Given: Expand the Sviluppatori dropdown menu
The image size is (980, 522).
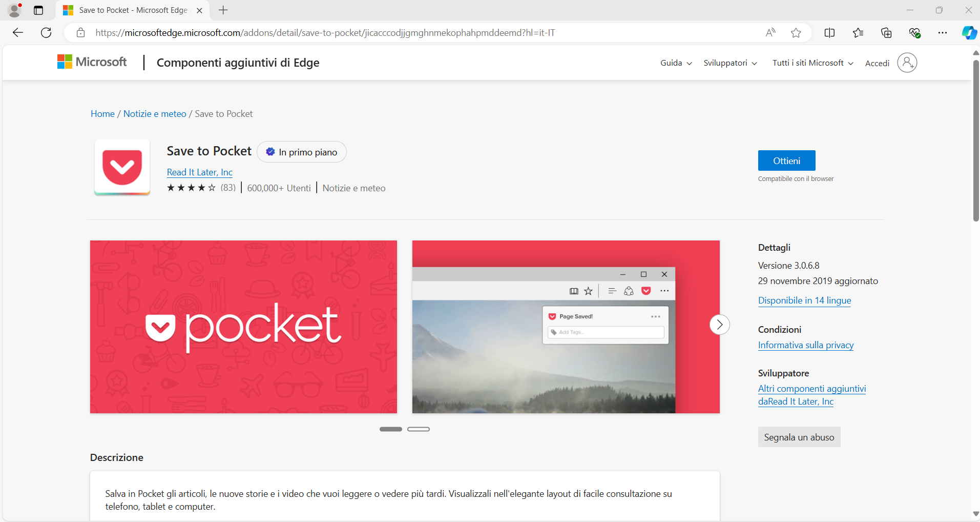Looking at the screenshot, I should click(x=730, y=63).
